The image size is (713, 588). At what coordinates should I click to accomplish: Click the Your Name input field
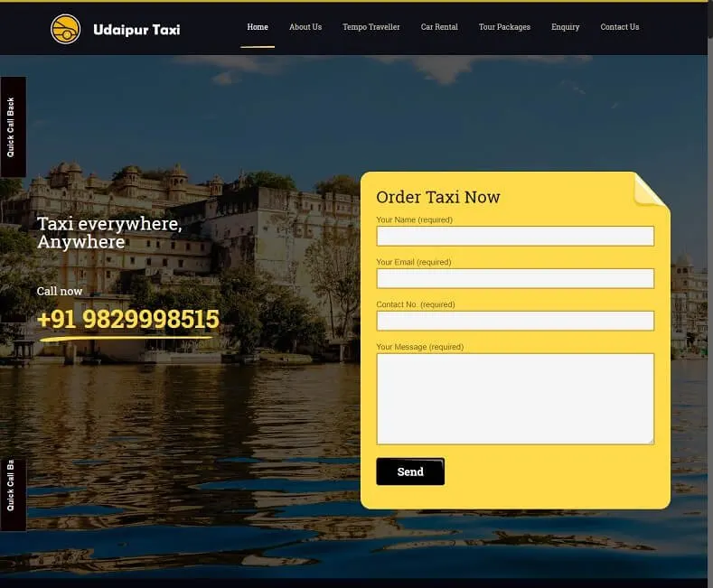coord(515,236)
